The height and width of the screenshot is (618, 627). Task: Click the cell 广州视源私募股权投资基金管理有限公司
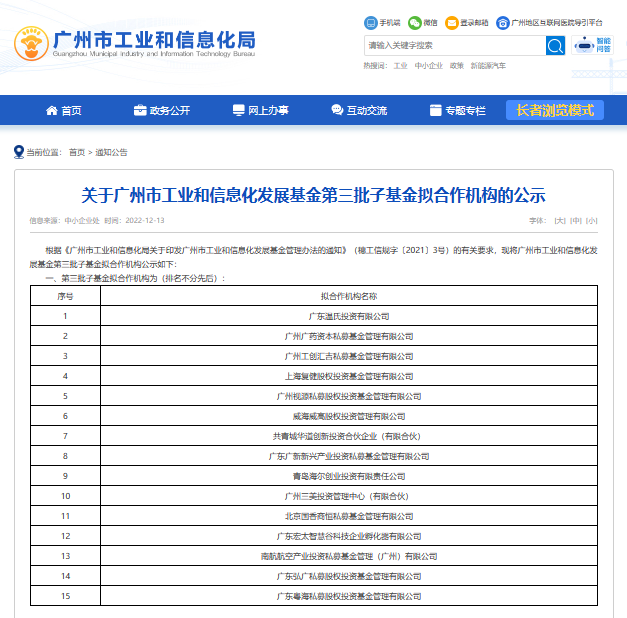pyautogui.click(x=349, y=396)
